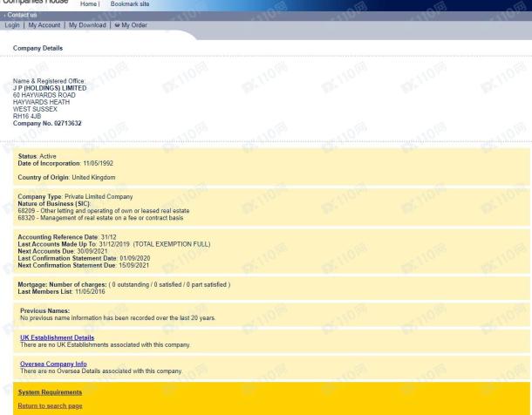Open the UK Establishment Details link
The width and height of the screenshot is (532, 415).
pos(58,337)
